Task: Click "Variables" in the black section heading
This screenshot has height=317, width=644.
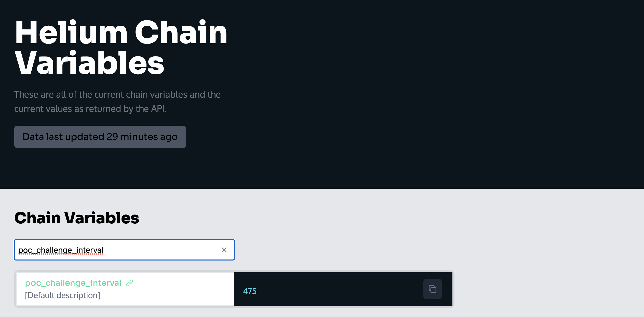Action: pos(102,218)
